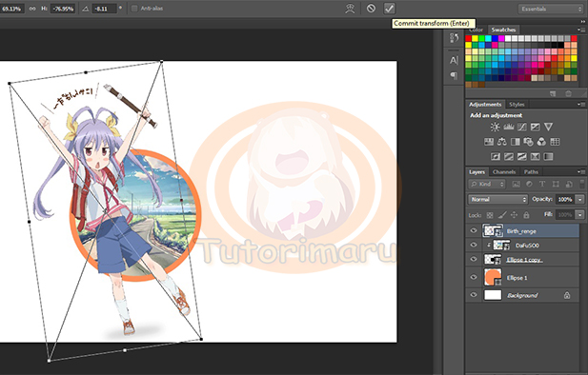588x375 pixels.
Task: Toggle lock all padlock icon
Action: coord(526,215)
